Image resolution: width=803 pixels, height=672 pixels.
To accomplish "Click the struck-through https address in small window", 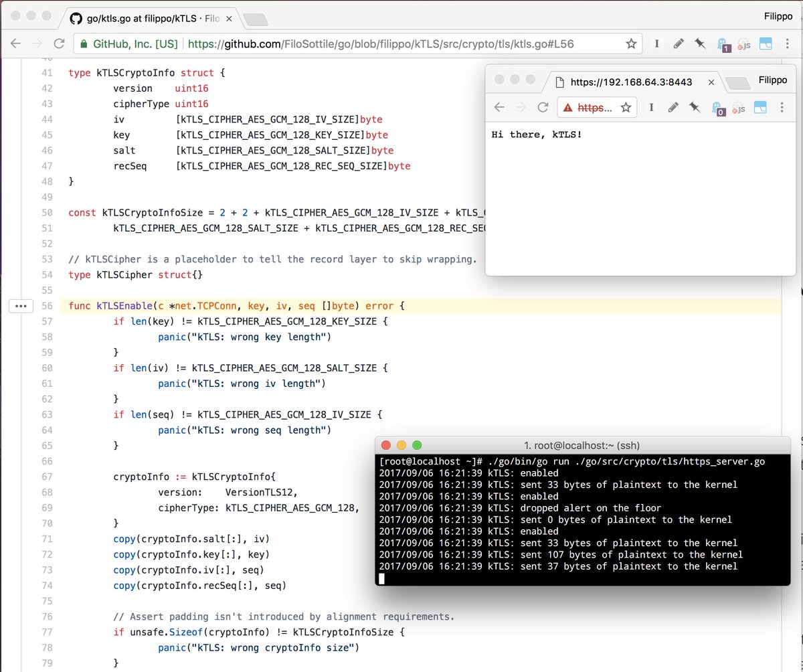I will 594,107.
